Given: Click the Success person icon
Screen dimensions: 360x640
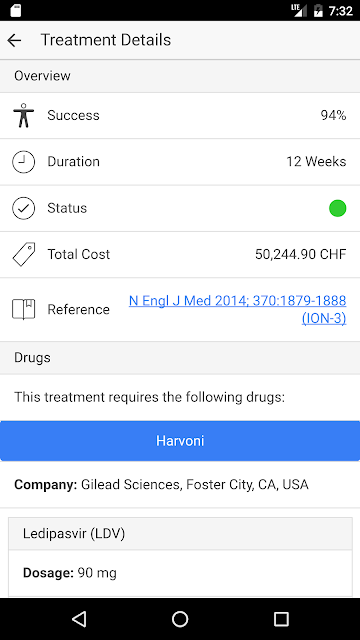Looking at the screenshot, I should click(x=24, y=116).
